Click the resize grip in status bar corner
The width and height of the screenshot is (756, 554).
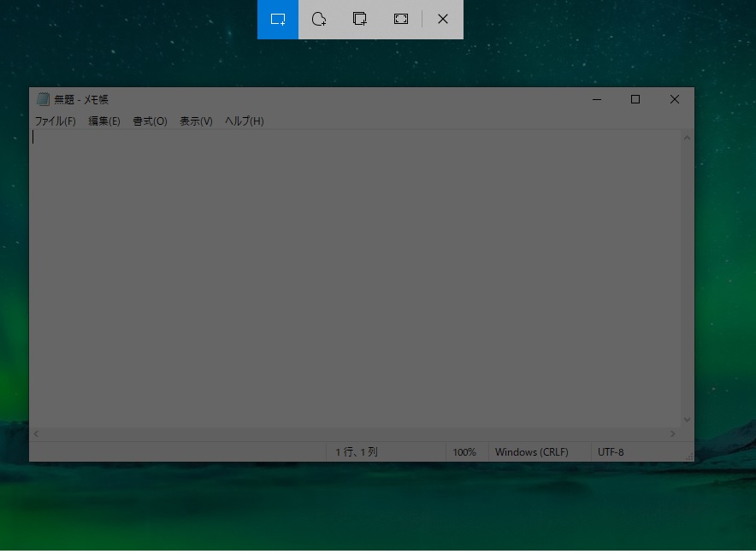pos(689,457)
